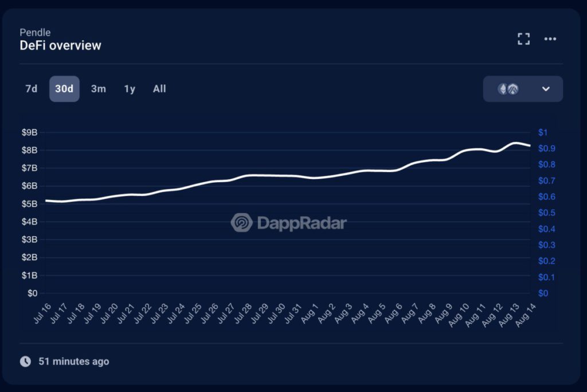Show the All time range
Image resolution: width=587 pixels, height=392 pixels.
[x=159, y=89]
